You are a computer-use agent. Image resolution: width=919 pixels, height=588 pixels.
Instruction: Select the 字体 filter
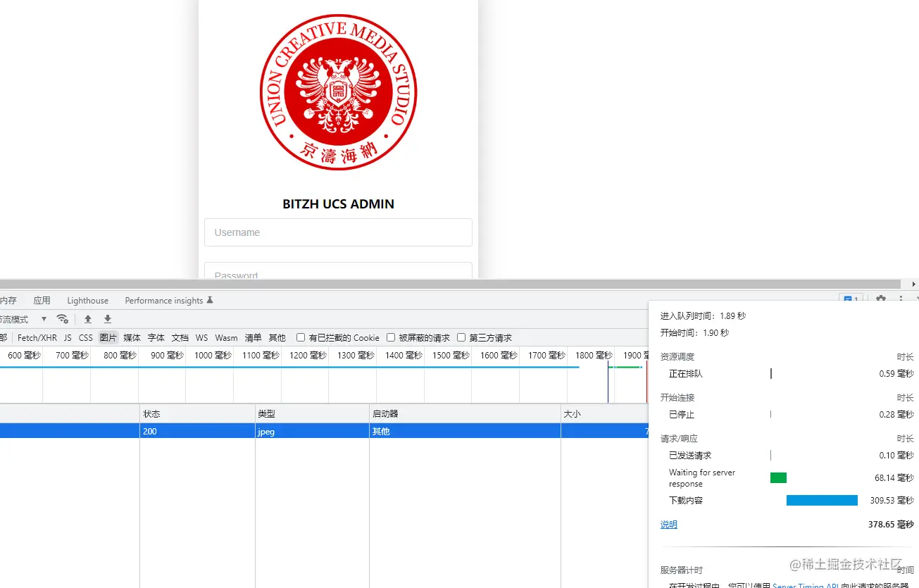(x=156, y=338)
